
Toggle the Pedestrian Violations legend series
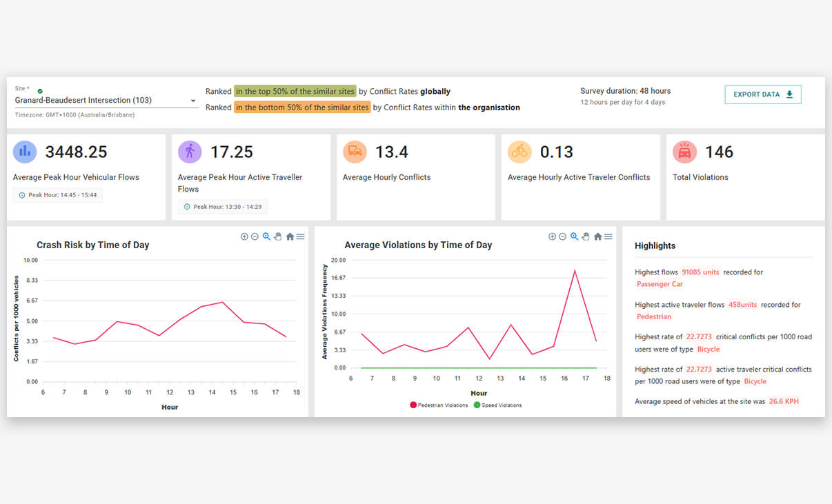click(x=442, y=405)
